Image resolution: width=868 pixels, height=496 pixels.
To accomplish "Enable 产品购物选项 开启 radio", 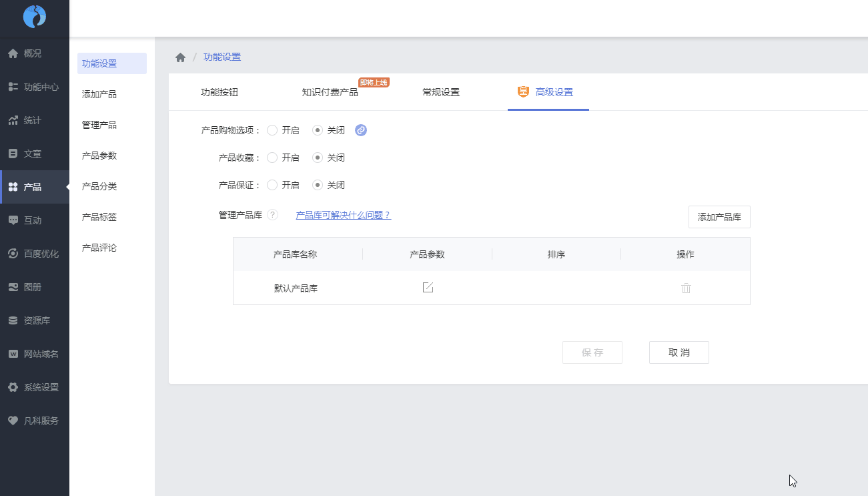I will tap(272, 130).
